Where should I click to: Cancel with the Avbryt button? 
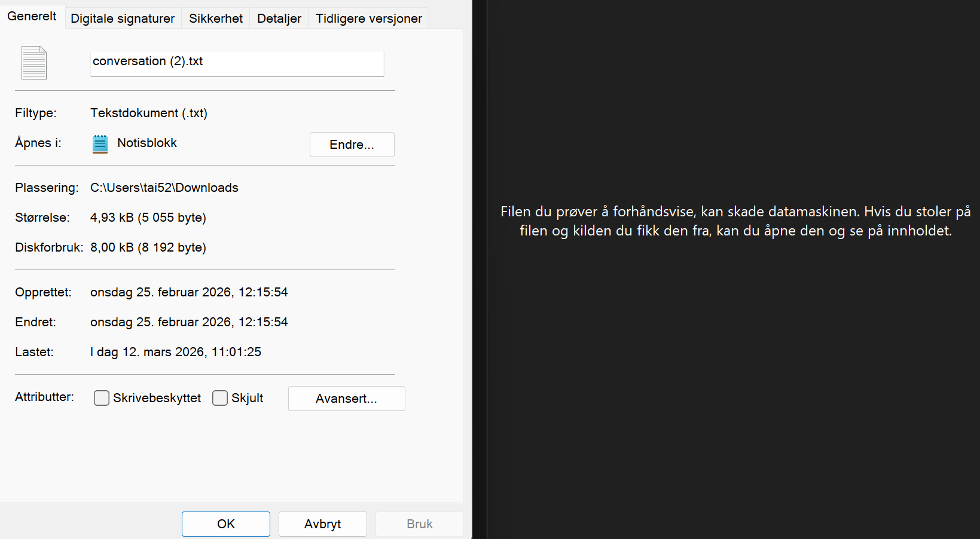323,524
